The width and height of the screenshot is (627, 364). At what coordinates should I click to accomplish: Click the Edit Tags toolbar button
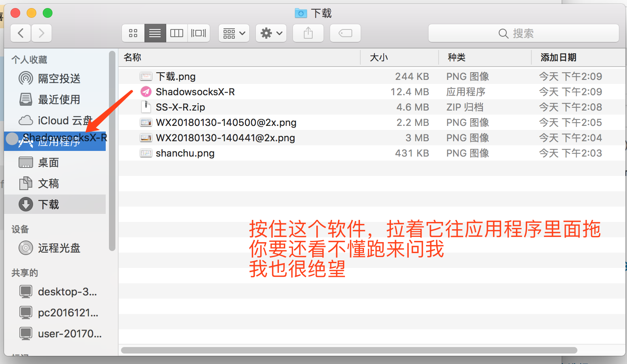pyautogui.click(x=345, y=33)
